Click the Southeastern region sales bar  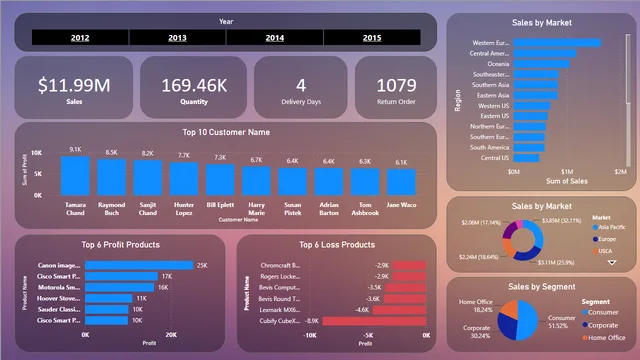536,74
